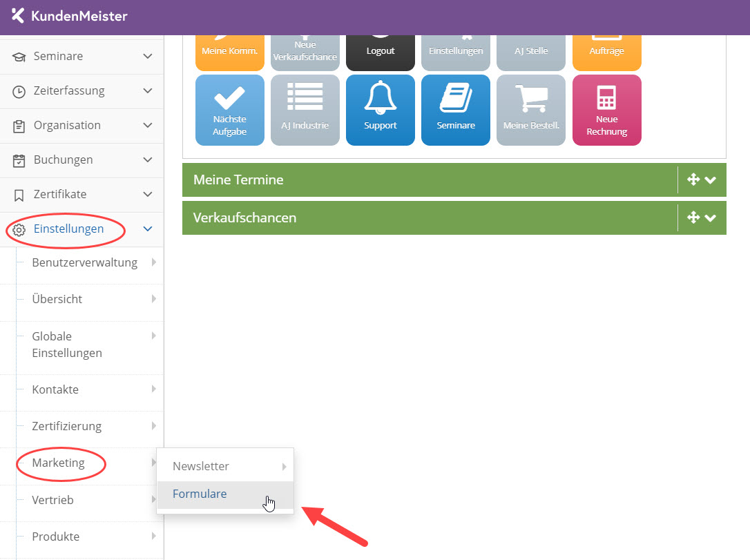Click the black Logout tile
Viewport: 750px width, 560px height.
click(381, 52)
